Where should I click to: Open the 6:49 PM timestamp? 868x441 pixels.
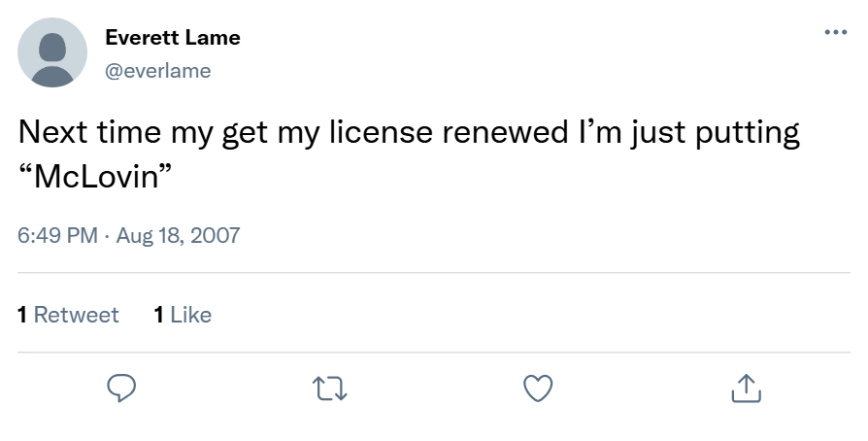click(57, 235)
